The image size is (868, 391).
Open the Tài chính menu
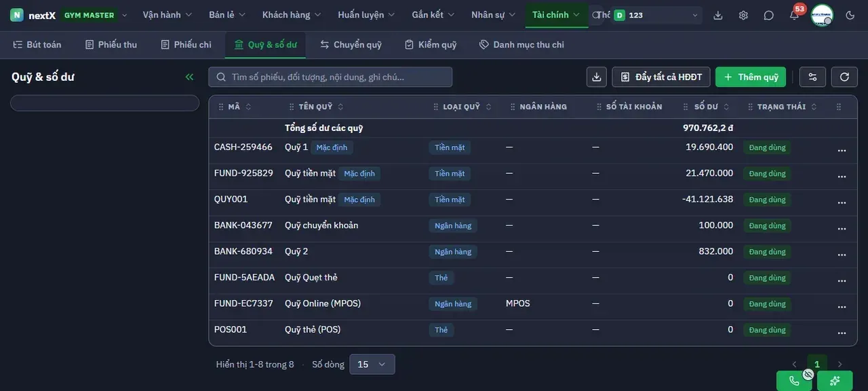(x=557, y=15)
